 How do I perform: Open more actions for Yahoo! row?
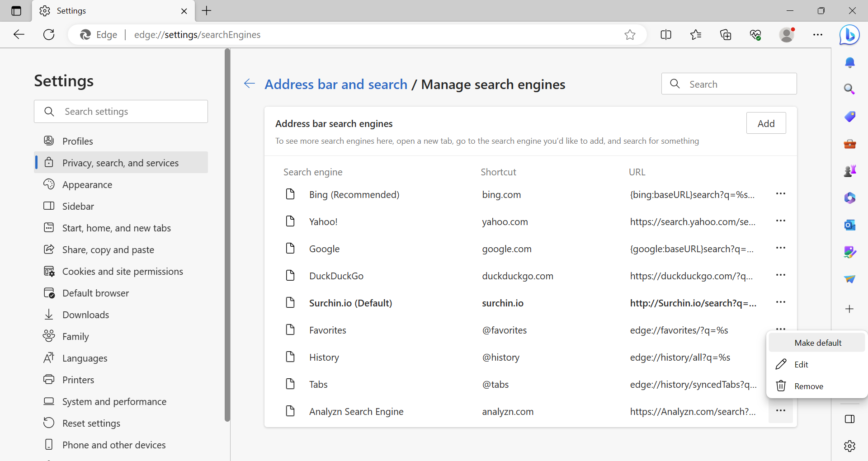pyautogui.click(x=781, y=221)
